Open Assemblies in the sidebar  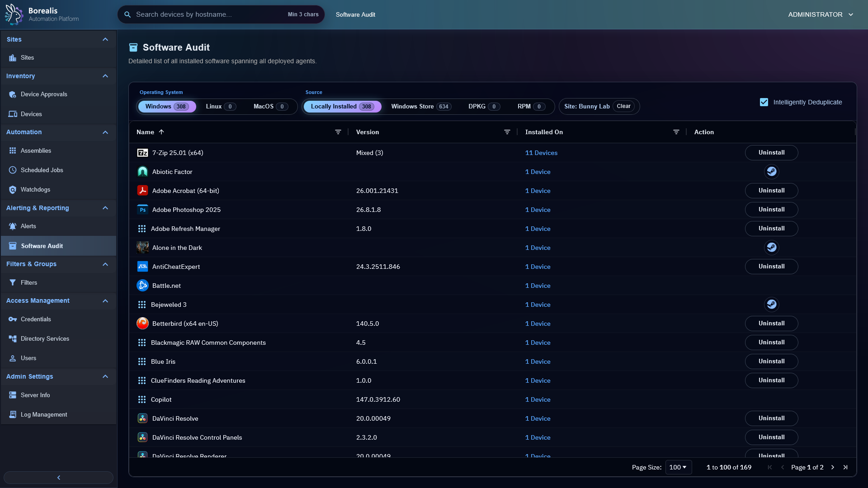point(58,150)
